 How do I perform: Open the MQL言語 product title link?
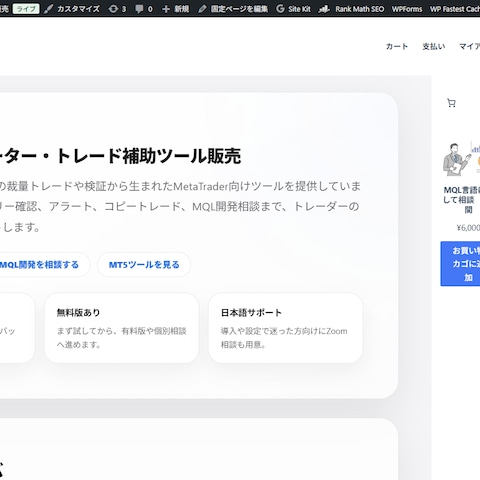[462, 200]
